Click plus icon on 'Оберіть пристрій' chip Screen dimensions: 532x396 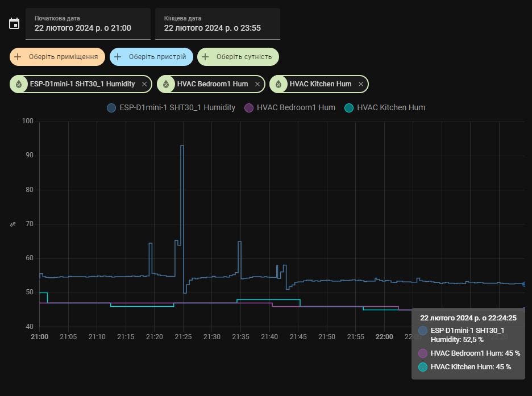point(118,57)
